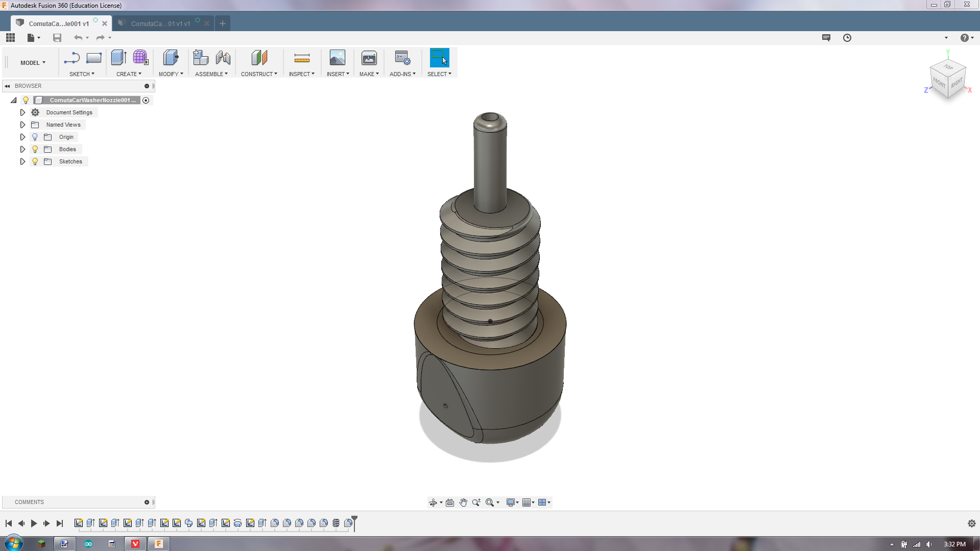Open the CREATE menu
Image resolution: width=980 pixels, height=551 pixels.
tap(129, 74)
